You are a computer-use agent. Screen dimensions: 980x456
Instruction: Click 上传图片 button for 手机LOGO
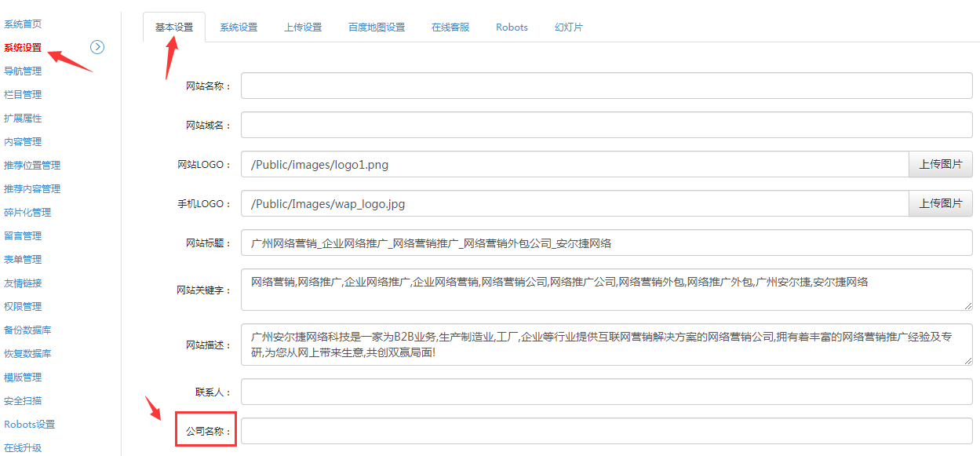[940, 203]
